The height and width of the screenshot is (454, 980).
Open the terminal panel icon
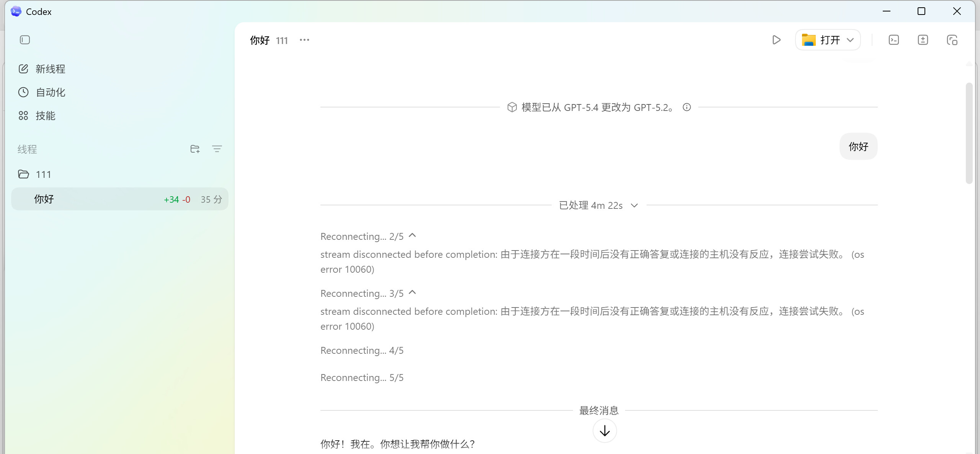point(894,40)
